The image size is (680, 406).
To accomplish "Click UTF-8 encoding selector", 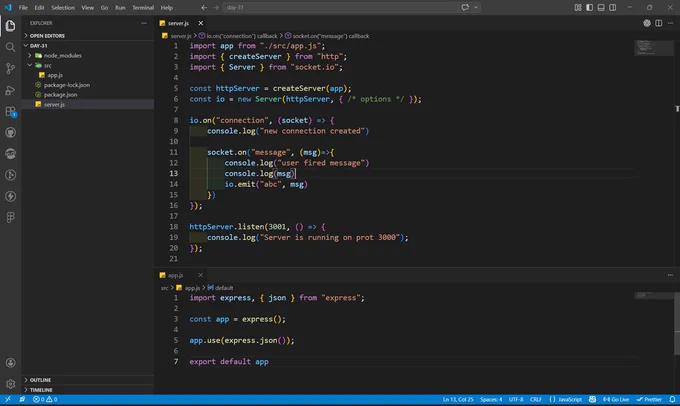I will (x=516, y=399).
